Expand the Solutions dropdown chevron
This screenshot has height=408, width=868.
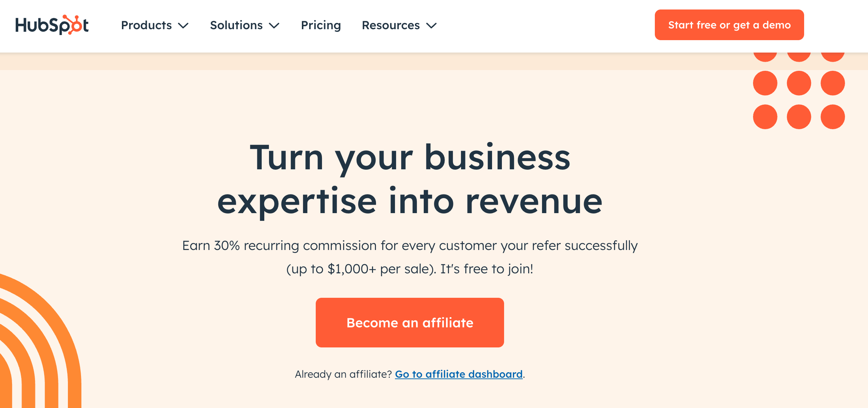point(274,26)
